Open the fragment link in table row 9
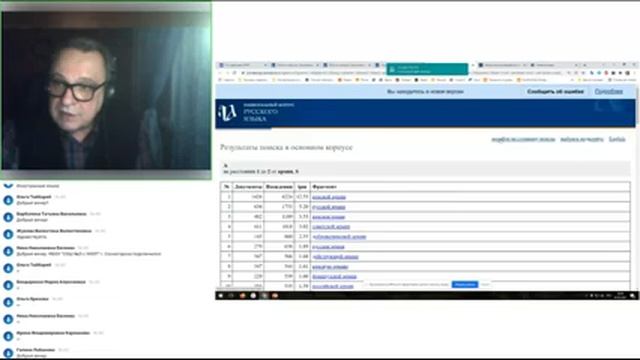The height and width of the screenshot is (360, 640). (x=334, y=276)
